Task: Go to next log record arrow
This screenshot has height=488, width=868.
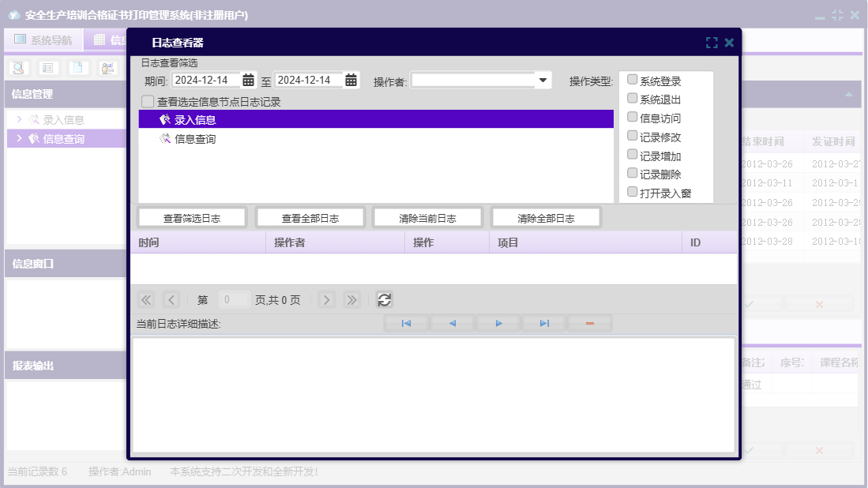Action: pyautogui.click(x=498, y=324)
